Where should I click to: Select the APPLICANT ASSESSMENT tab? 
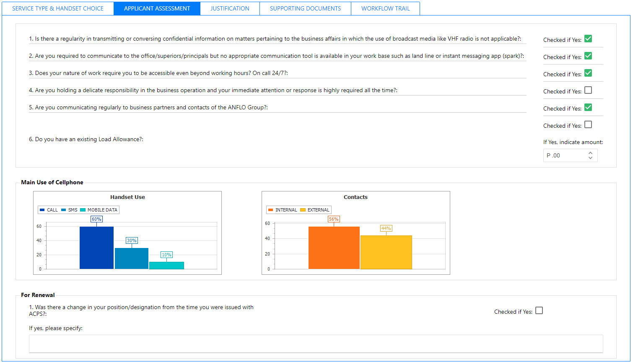click(x=157, y=8)
